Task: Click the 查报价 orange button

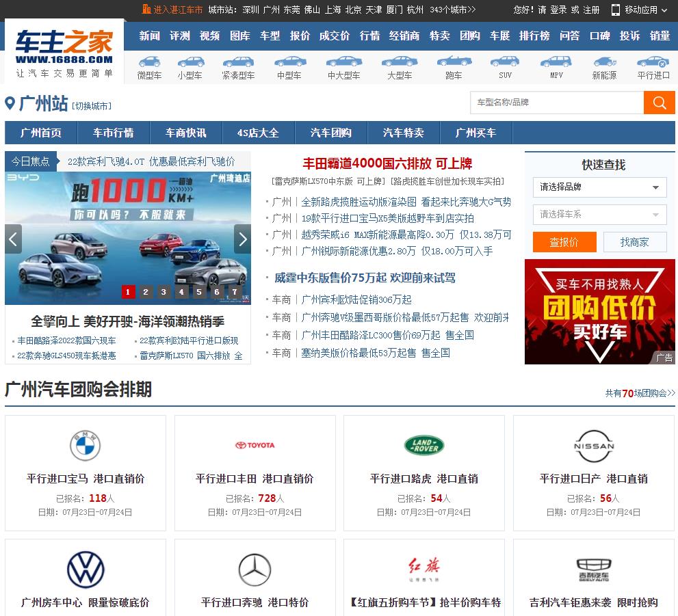Action: tap(564, 242)
